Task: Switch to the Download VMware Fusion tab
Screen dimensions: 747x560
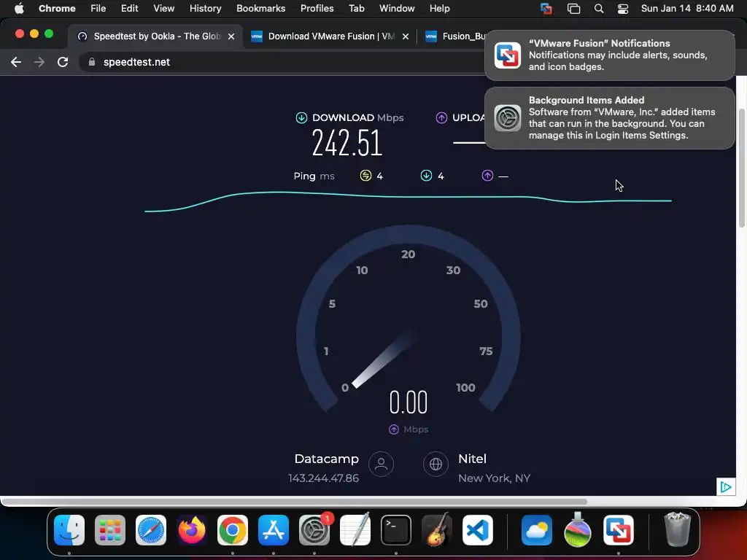Action: tap(330, 36)
